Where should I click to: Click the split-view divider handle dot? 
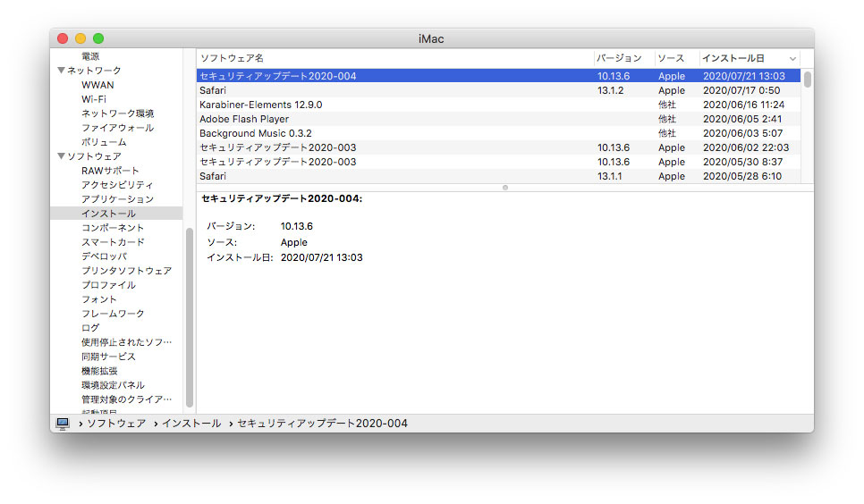504,188
